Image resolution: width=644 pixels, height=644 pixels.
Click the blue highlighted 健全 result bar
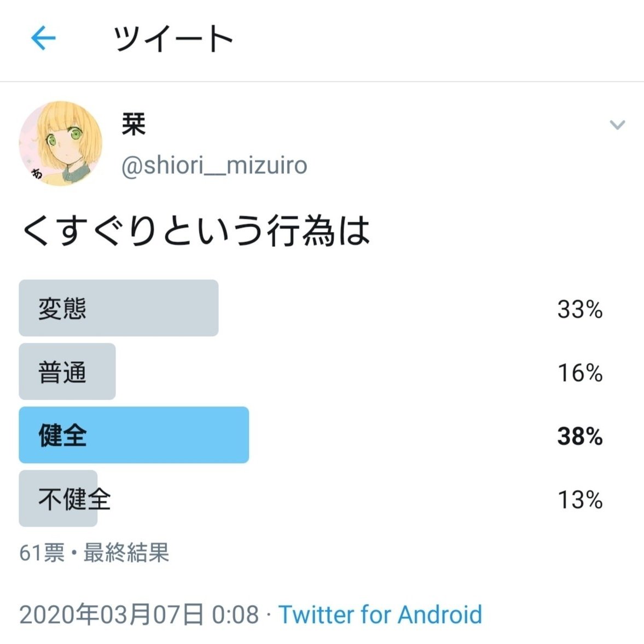133,435
